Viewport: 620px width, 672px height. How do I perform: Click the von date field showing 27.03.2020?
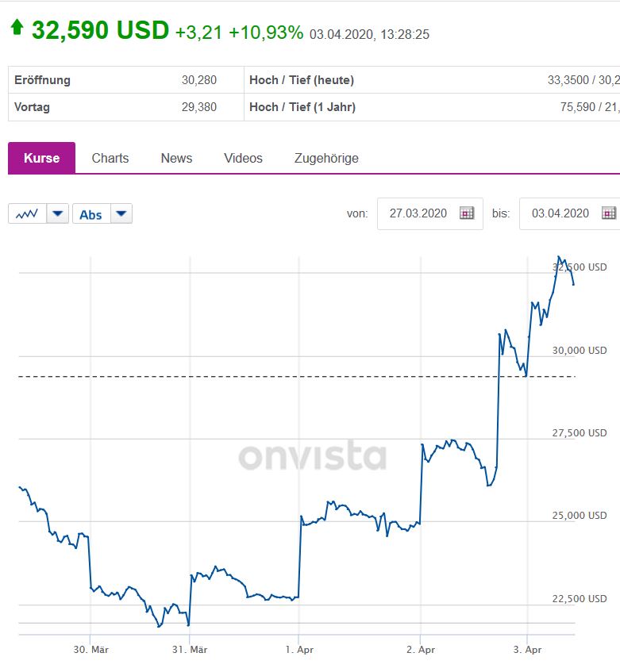point(418,213)
